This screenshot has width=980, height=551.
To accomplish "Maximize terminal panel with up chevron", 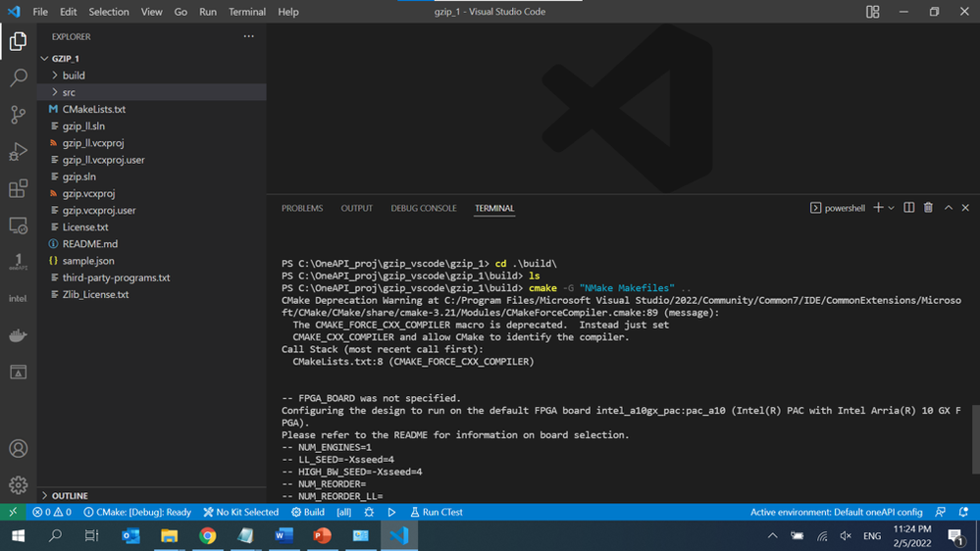I will coord(948,208).
